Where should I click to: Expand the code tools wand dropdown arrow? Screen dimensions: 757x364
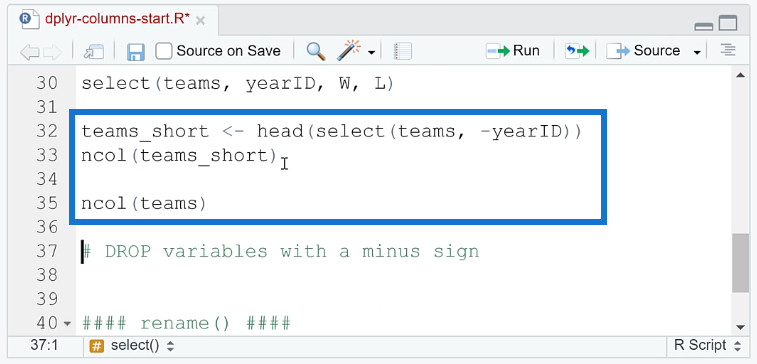[x=371, y=52]
